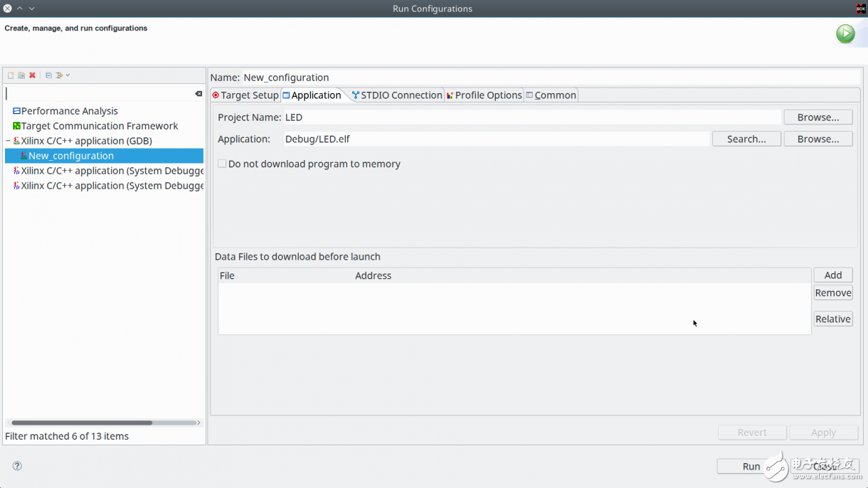Open help via the question mark icon
The width and height of the screenshot is (868, 488).
(x=17, y=466)
